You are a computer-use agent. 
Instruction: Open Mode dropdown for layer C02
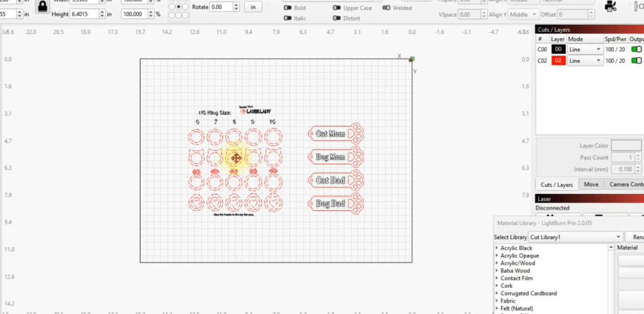click(585, 61)
